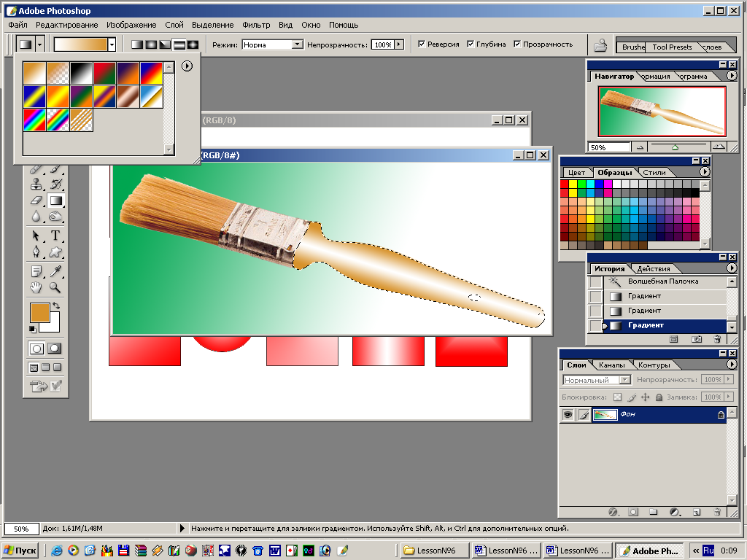
Task: Swap foreground and background colors arrow
Action: [56, 306]
